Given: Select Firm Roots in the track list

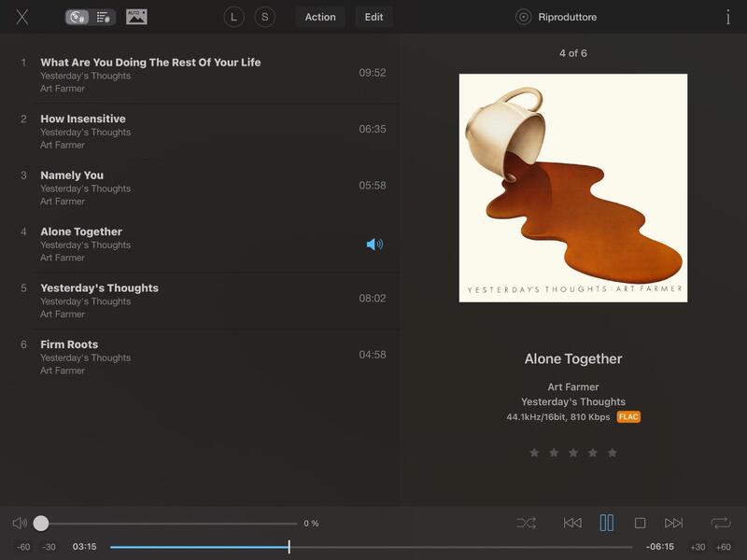Looking at the screenshot, I should point(69,344).
